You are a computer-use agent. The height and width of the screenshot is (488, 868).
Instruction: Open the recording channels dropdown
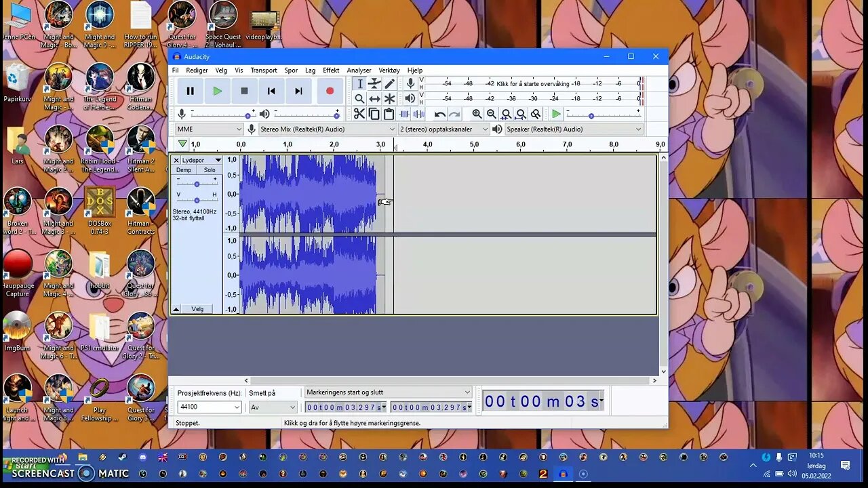point(443,129)
